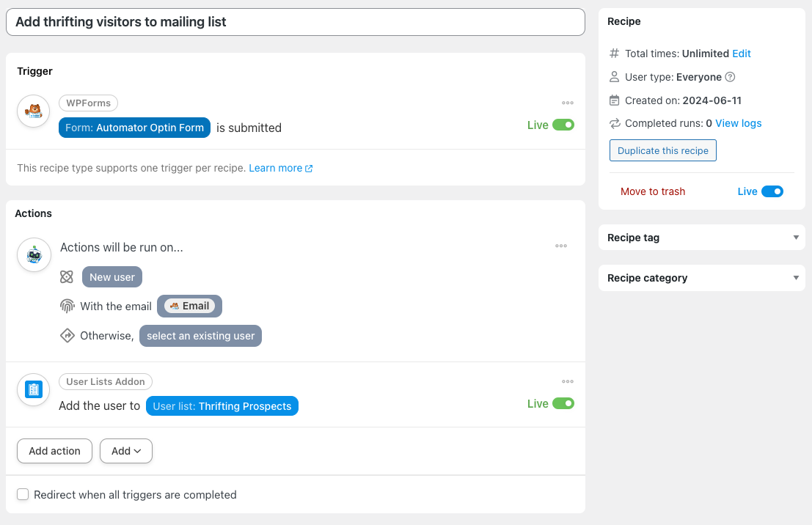
Task: Open three-dot menu for User Lists action
Action: [x=567, y=381]
